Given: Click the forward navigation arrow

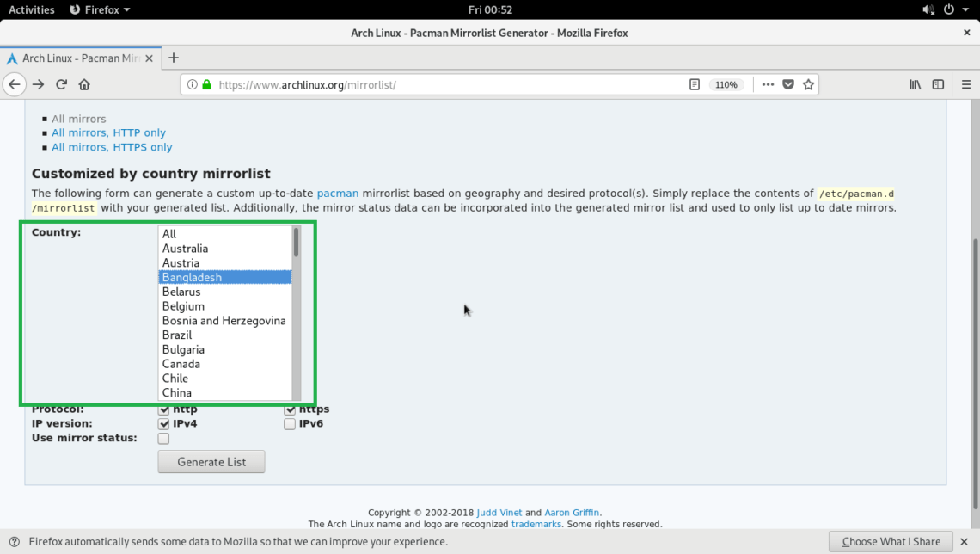Looking at the screenshot, I should [38, 84].
